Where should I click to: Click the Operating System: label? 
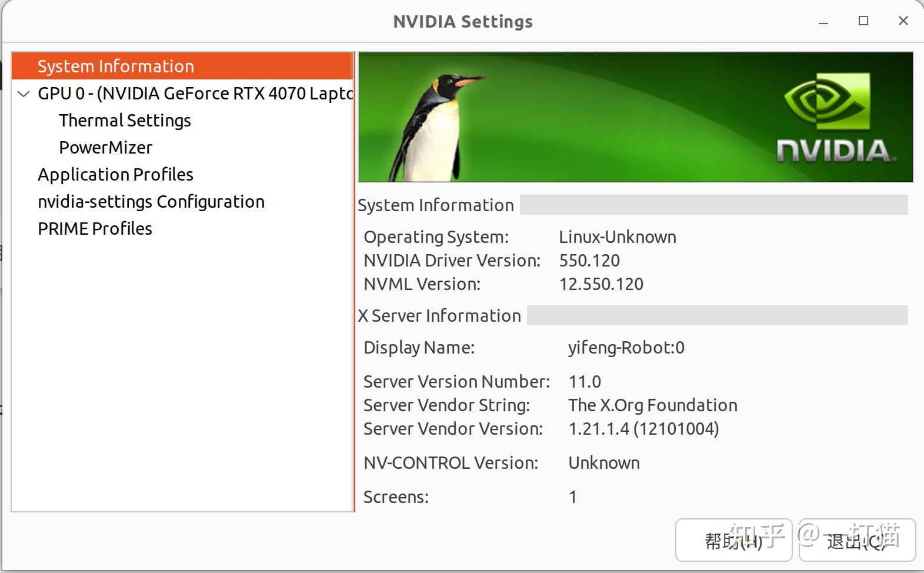point(436,237)
